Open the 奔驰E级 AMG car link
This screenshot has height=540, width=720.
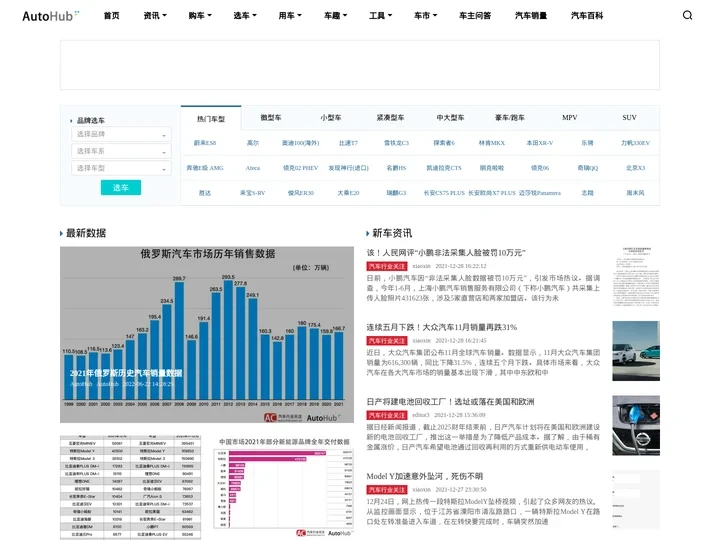click(205, 168)
